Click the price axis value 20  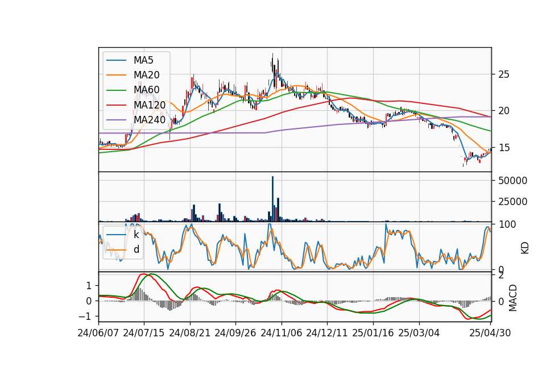click(x=504, y=111)
